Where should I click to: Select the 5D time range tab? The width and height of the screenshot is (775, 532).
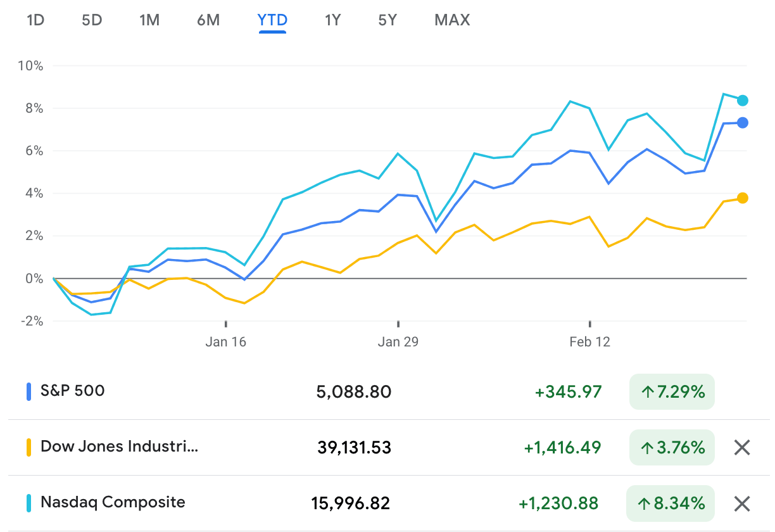(92, 20)
